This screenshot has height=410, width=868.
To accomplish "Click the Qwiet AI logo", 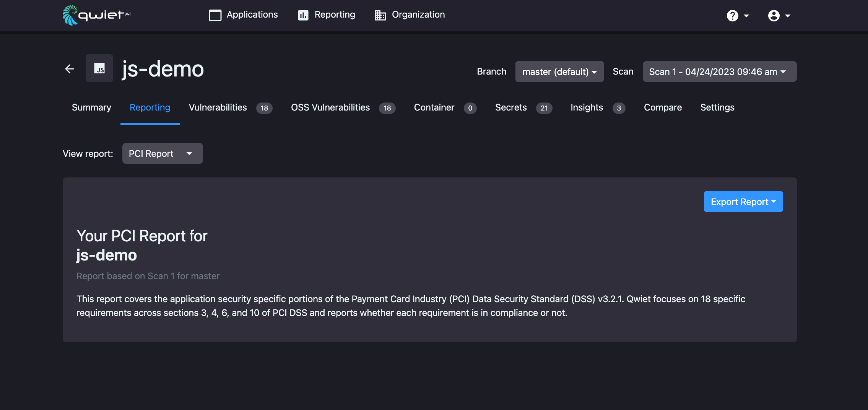I will point(96,15).
